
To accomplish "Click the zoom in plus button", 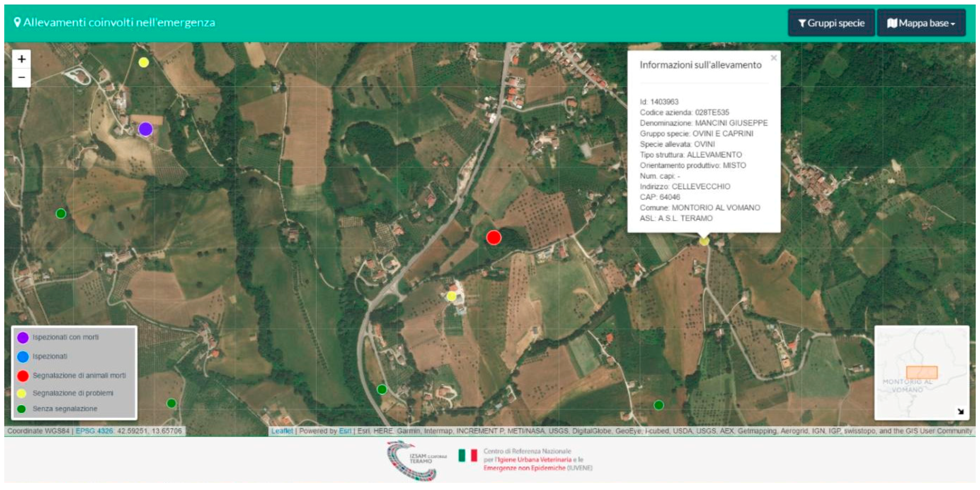I will coord(22,59).
